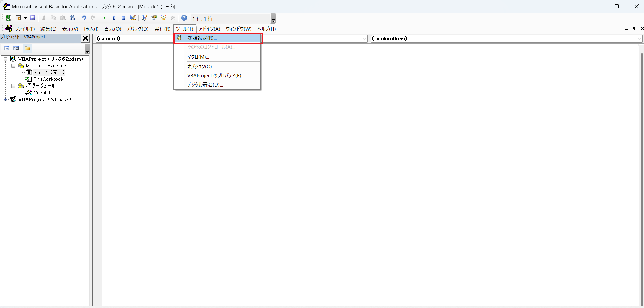Save the workbook with the floppy icon
The width and height of the screenshot is (644, 308).
tap(33, 18)
